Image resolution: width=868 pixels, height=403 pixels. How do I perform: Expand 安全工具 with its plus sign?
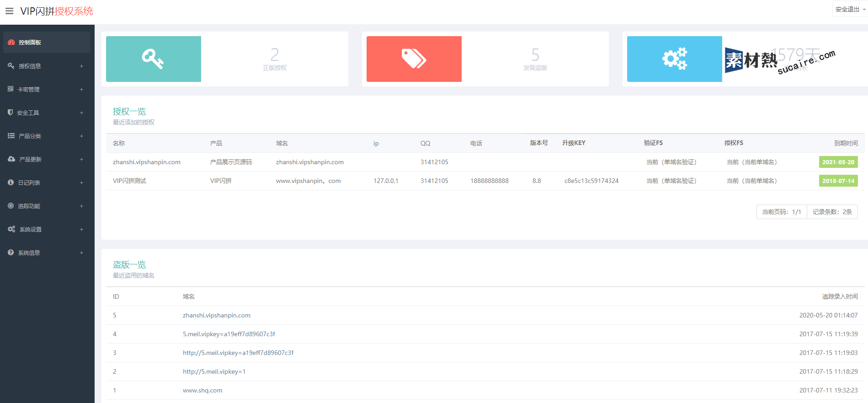(x=81, y=113)
